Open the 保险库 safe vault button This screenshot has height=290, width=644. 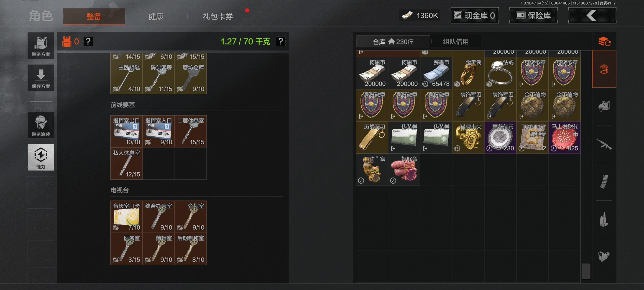[x=533, y=15]
